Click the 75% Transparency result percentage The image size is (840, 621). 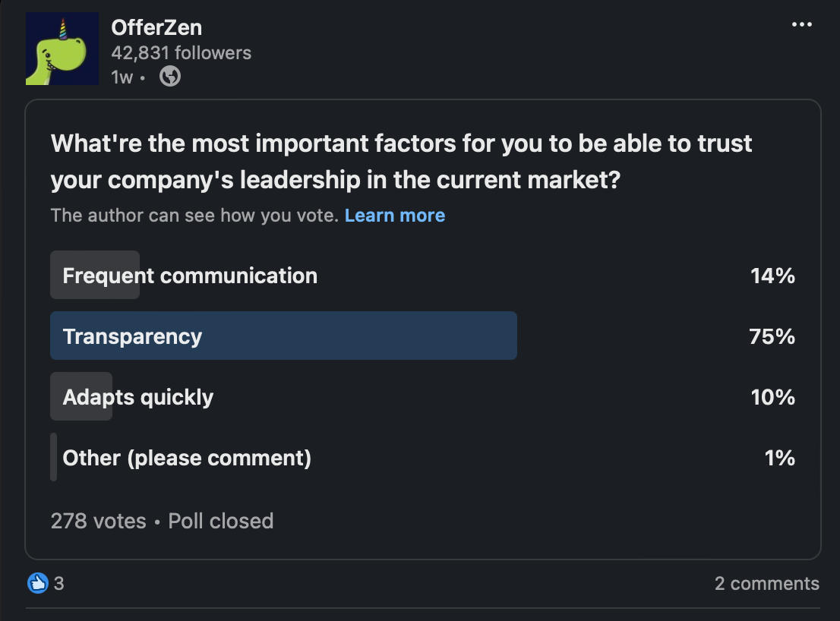click(x=772, y=336)
